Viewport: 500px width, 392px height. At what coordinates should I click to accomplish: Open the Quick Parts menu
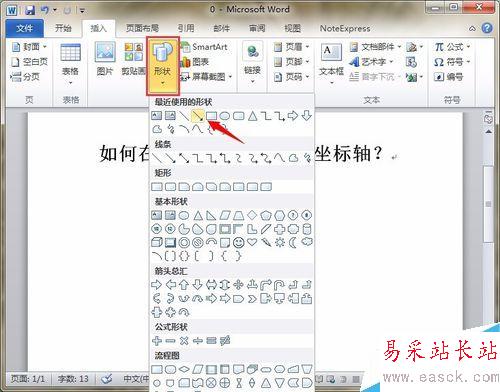[x=375, y=47]
